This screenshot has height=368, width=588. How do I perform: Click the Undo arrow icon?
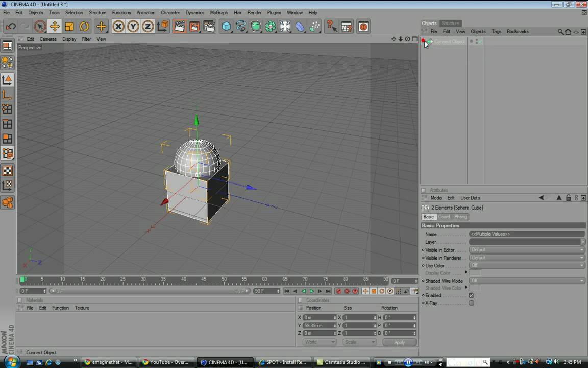tap(11, 26)
